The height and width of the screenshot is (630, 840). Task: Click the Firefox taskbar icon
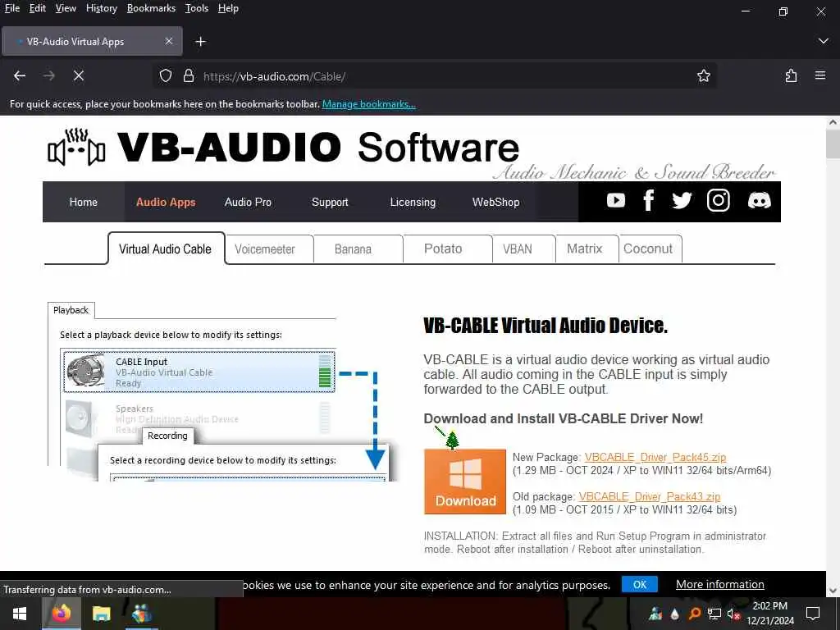coord(61,614)
